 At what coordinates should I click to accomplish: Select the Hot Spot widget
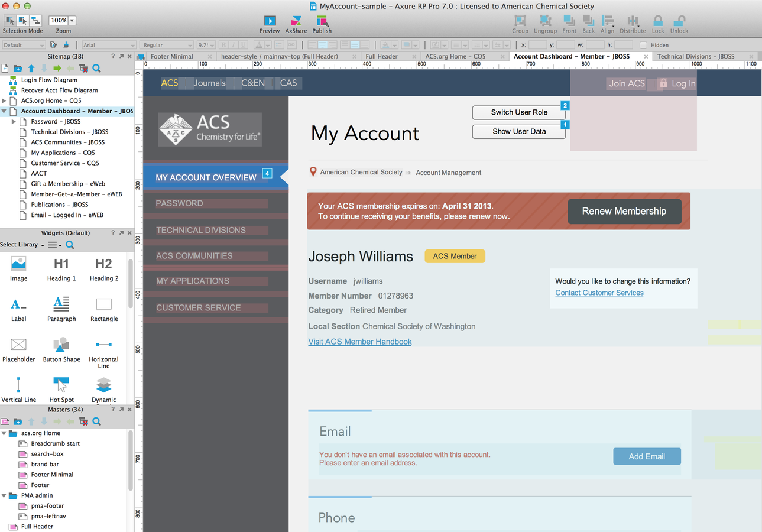coord(61,390)
